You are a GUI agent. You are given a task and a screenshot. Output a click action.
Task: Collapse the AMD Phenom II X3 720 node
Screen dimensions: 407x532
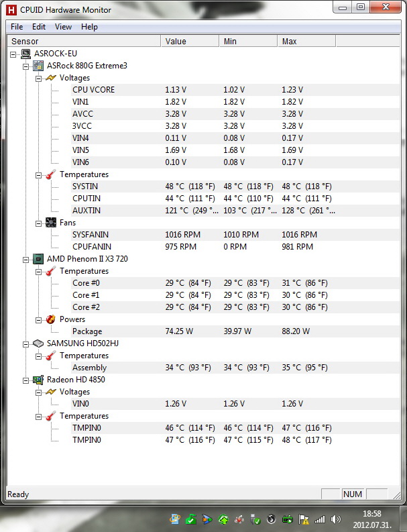(x=26, y=259)
